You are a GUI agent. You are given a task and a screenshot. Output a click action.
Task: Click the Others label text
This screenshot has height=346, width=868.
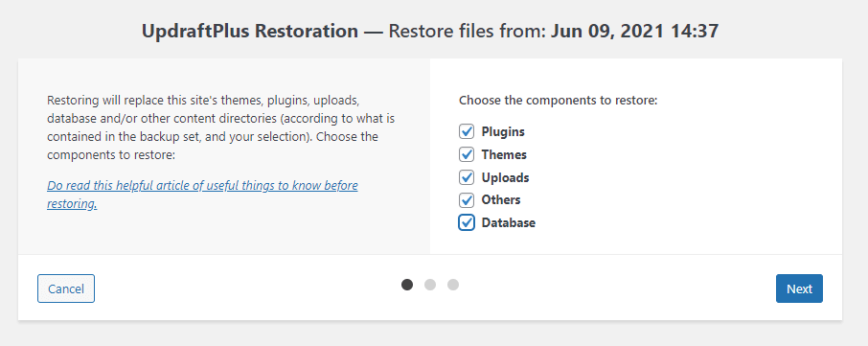coord(500,200)
